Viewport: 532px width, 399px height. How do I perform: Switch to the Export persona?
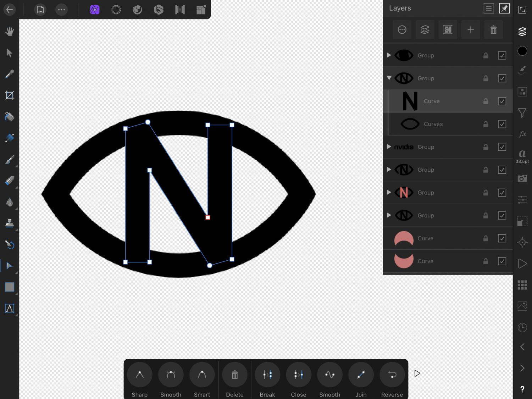coord(201,10)
